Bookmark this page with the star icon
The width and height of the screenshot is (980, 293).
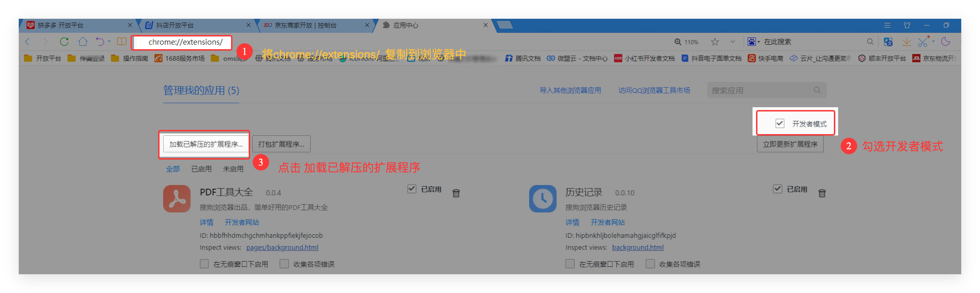click(715, 42)
